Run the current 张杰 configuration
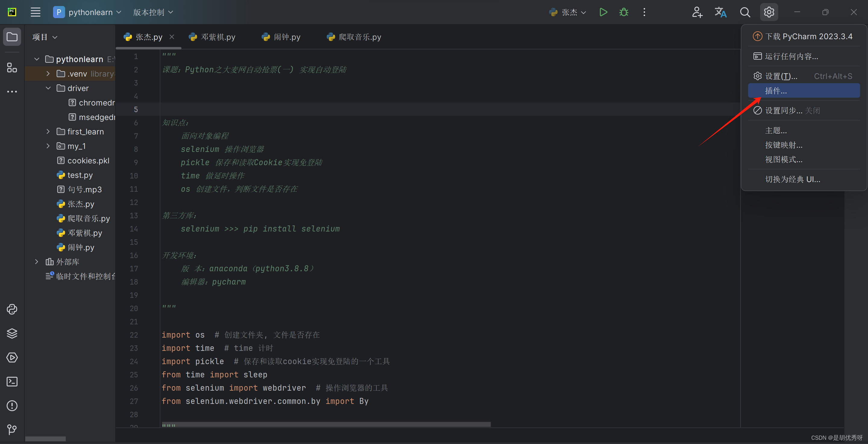This screenshot has height=444, width=868. (x=603, y=12)
